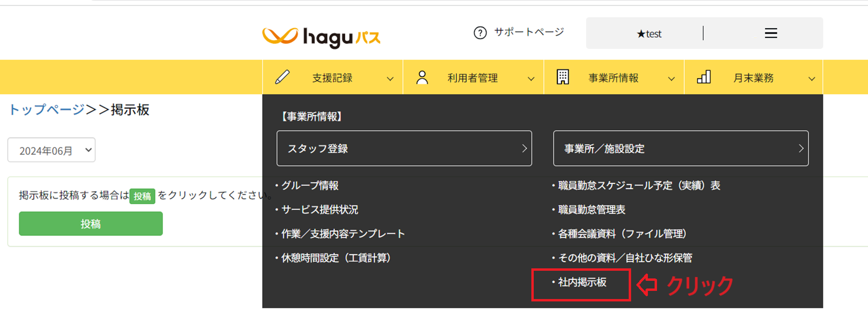Image resolution: width=868 pixels, height=311 pixels.
Task: Open the 2024年06月 month selector
Action: 51,150
